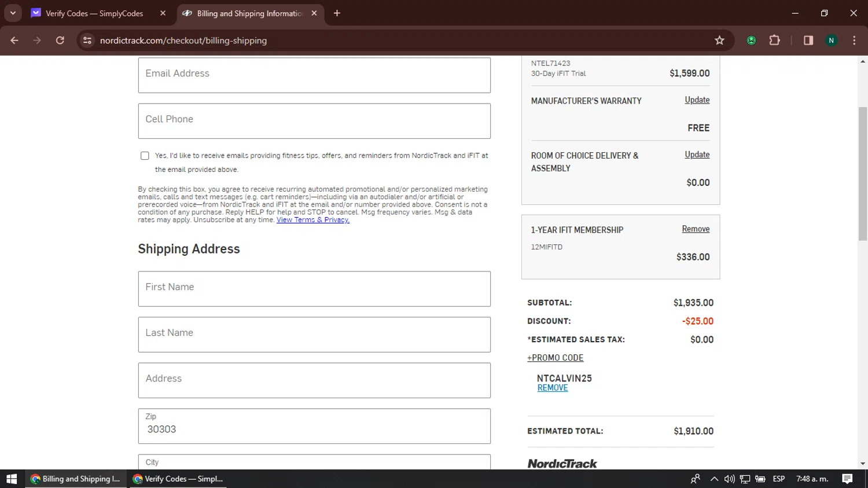Open the Chrome three-dot menu
Image resolution: width=868 pixels, height=488 pixels.
coord(854,41)
